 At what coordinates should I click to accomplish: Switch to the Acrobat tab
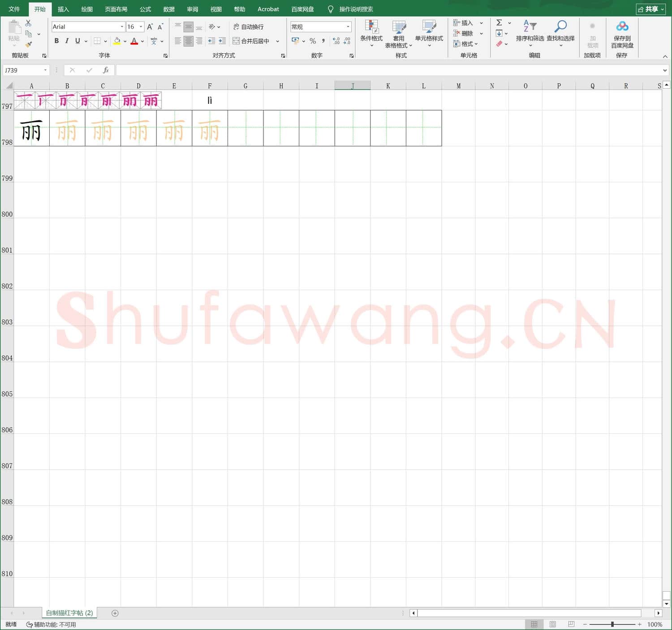[268, 9]
